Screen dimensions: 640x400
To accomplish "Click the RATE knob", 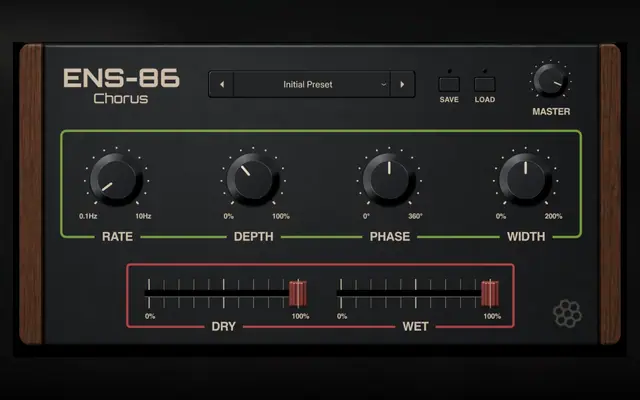I will (x=116, y=180).
